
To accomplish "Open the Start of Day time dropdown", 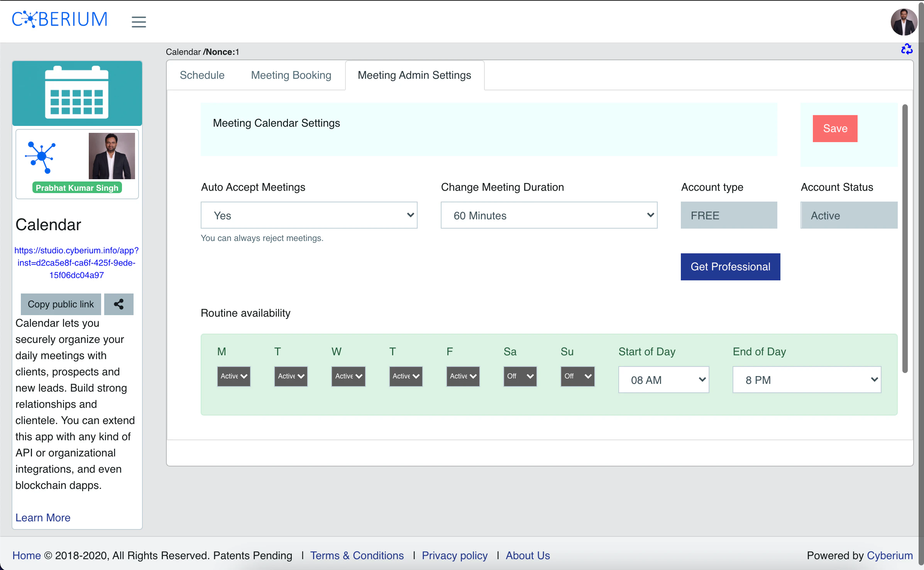I will [664, 380].
